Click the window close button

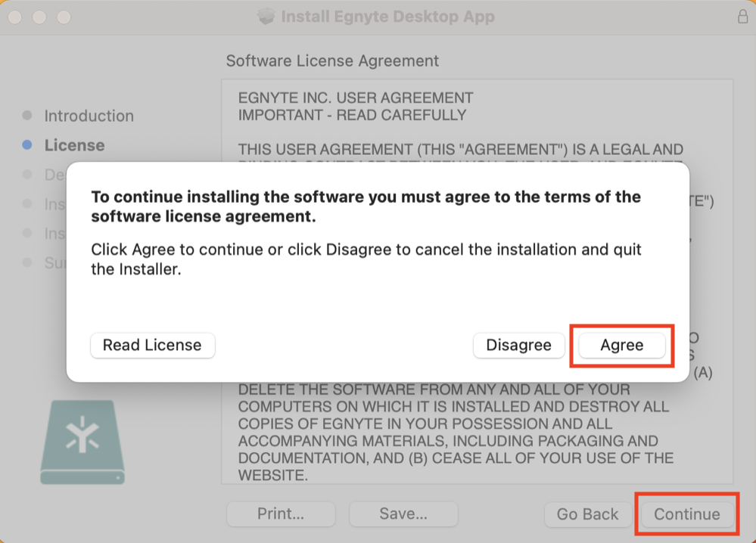pyautogui.click(x=15, y=17)
